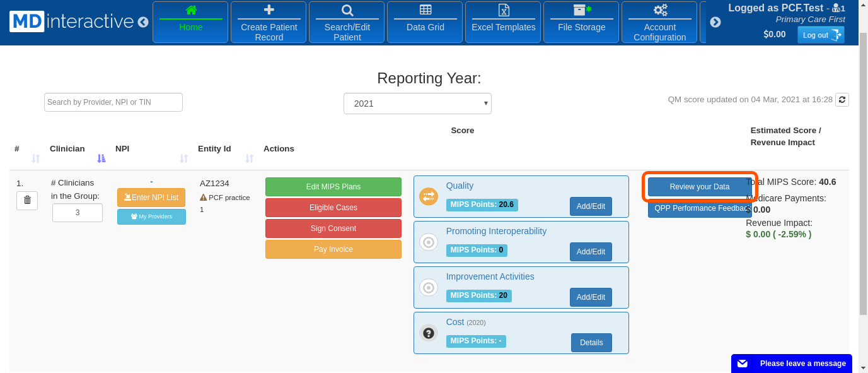Open the Please leave a message chat
The height and width of the screenshot is (373, 868).
point(792,364)
